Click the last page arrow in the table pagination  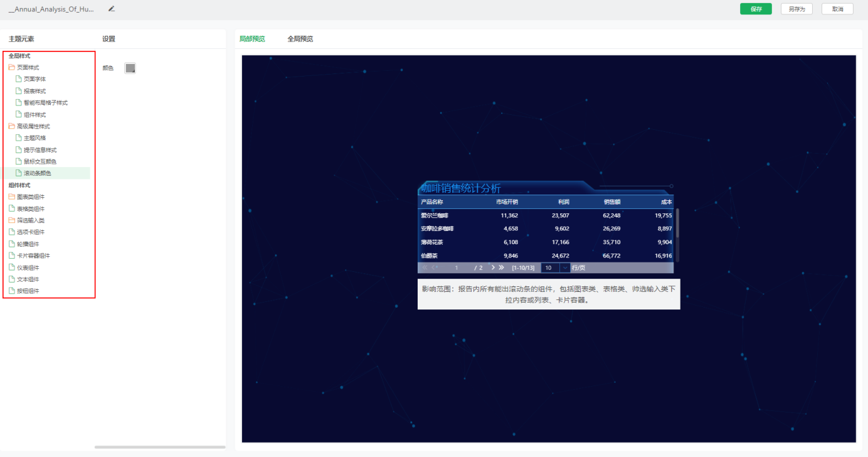click(500, 267)
